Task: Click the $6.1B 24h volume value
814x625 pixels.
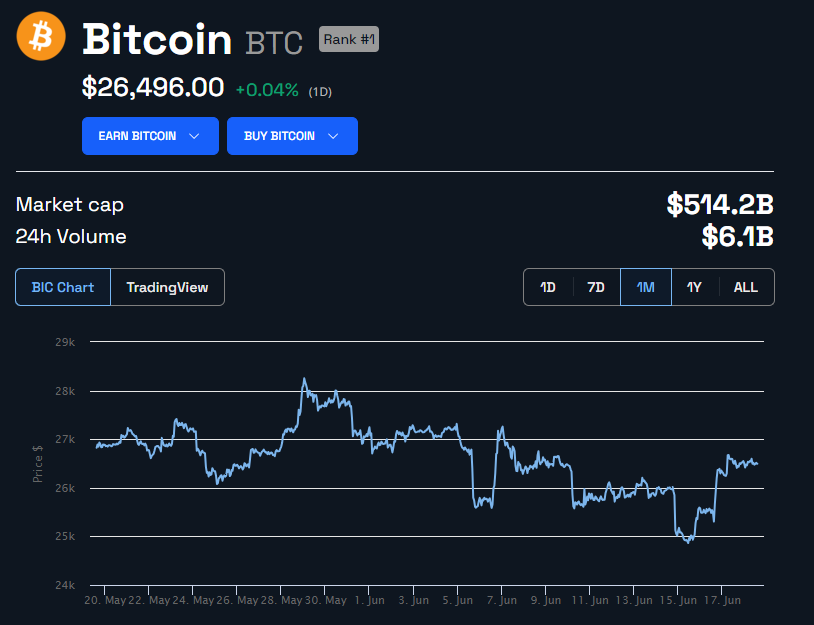Action: pyautogui.click(x=736, y=237)
